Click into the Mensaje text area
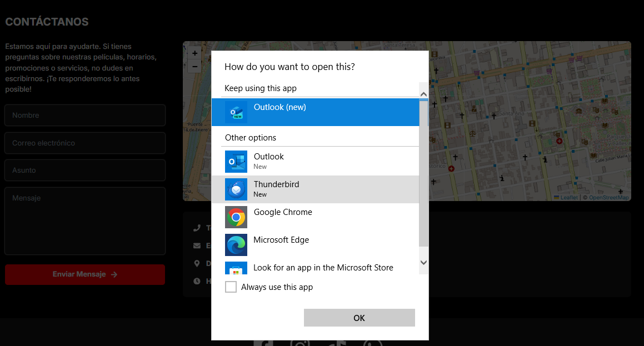Image resolution: width=644 pixels, height=346 pixels. pos(85,220)
